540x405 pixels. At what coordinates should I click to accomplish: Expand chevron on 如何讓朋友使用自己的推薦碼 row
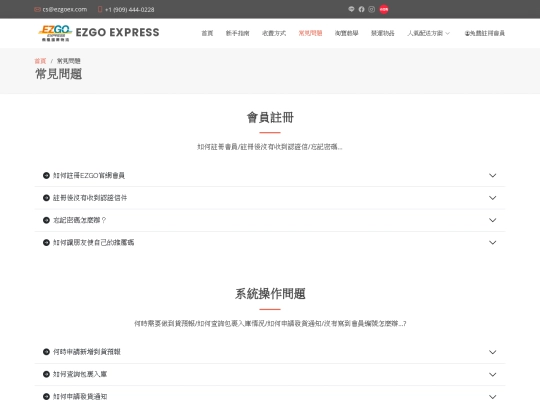(492, 242)
